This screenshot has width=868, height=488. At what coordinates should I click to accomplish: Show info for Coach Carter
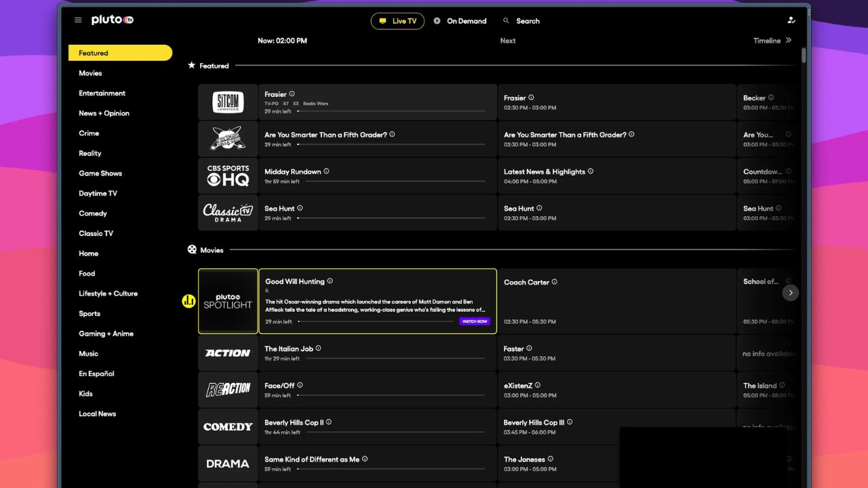tap(555, 282)
